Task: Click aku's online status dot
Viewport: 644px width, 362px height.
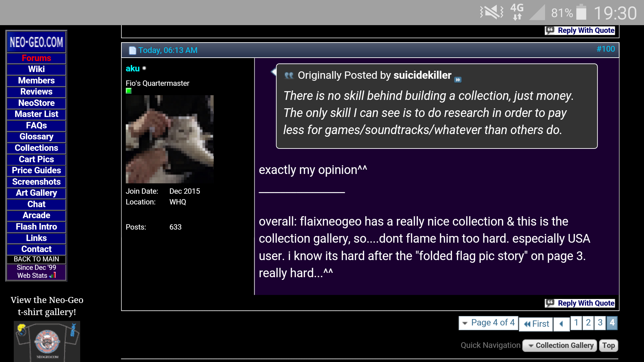Action: click(x=144, y=68)
